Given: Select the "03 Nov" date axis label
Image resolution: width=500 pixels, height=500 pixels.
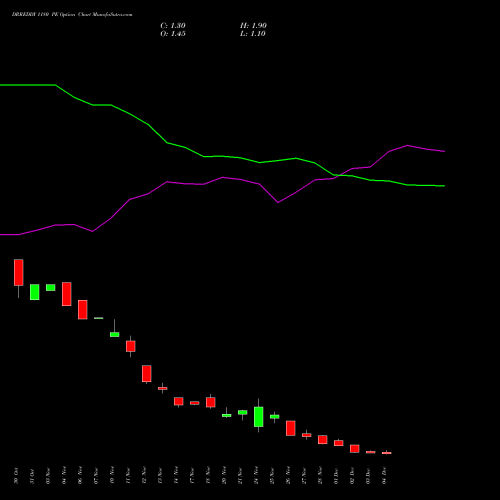Looking at the screenshot, I should coord(48,475).
